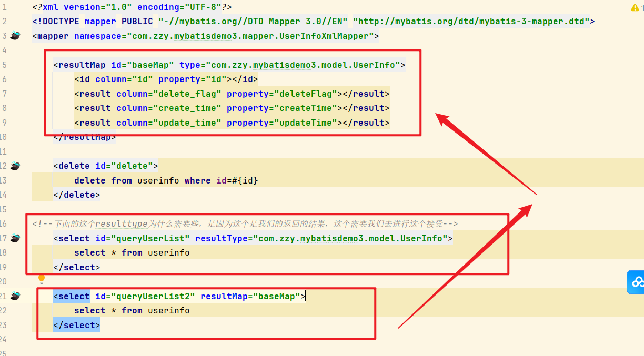
Task: Click the opening <delete id="delete"> tag
Action: 106,166
